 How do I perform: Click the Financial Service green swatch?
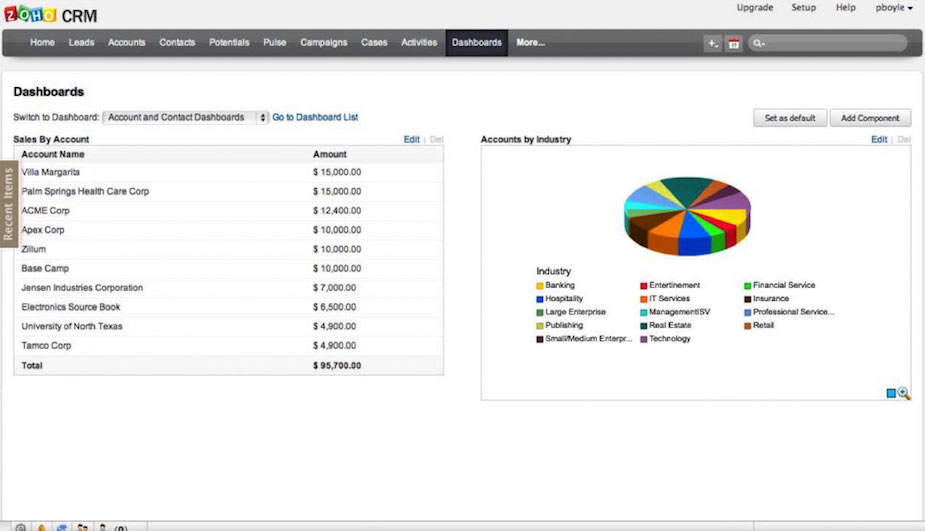tap(747, 286)
